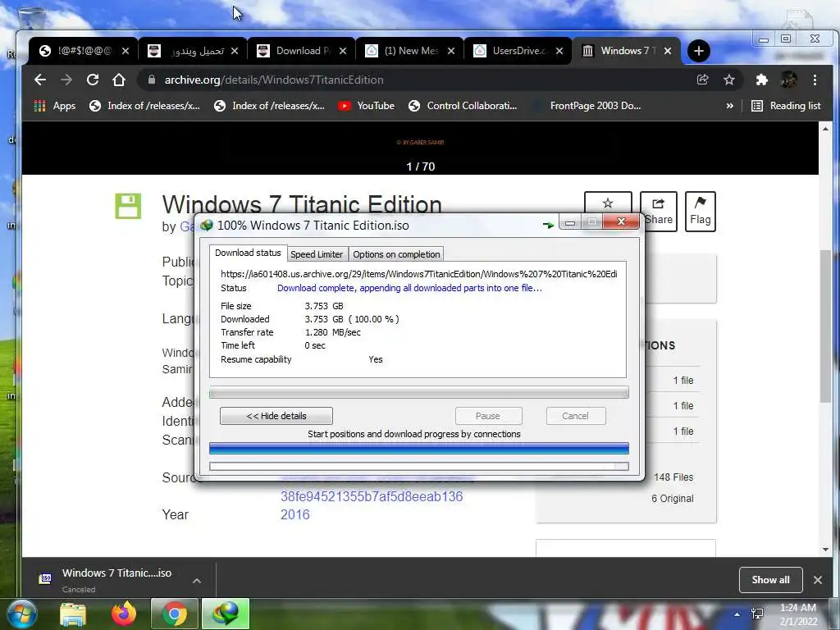
Task: Open the Windows Start menu
Action: click(x=22, y=614)
